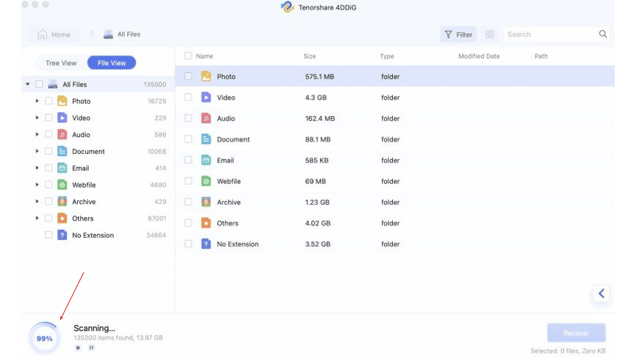
Task: Open side panel with blue arrow icon
Action: [x=601, y=293]
